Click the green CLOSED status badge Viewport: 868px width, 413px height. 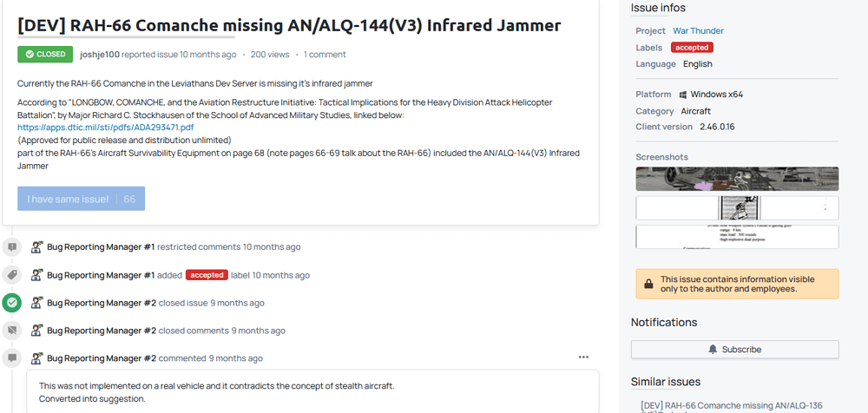(x=45, y=55)
